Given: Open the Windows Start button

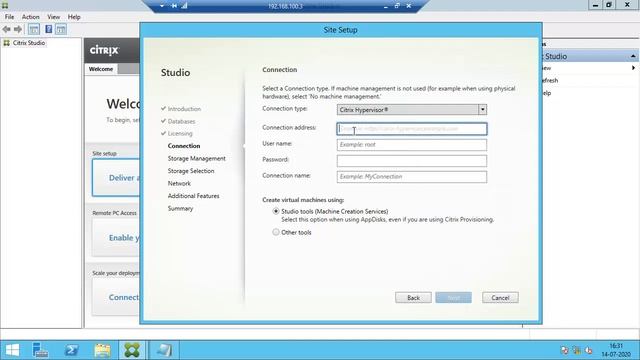Looking at the screenshot, I should pos(12,350).
